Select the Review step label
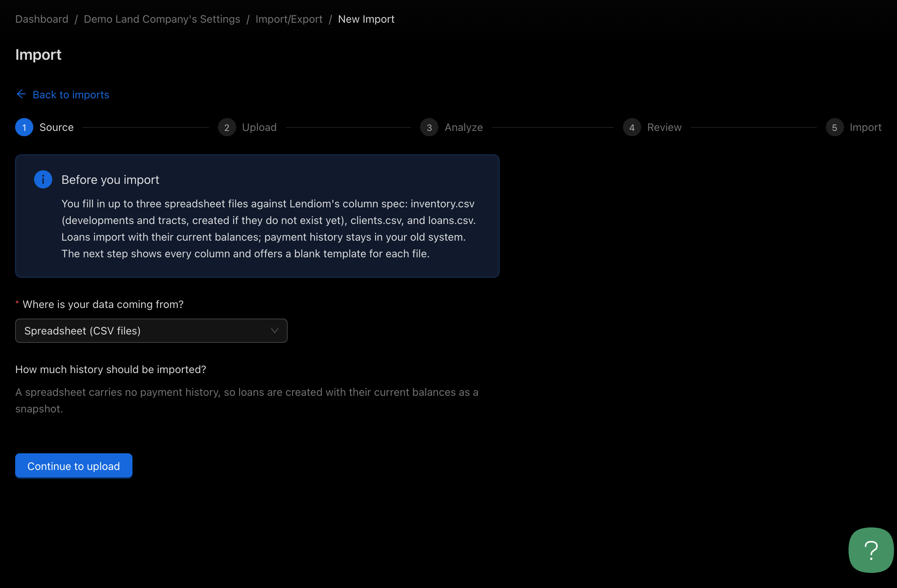This screenshot has height=588, width=897. [664, 127]
